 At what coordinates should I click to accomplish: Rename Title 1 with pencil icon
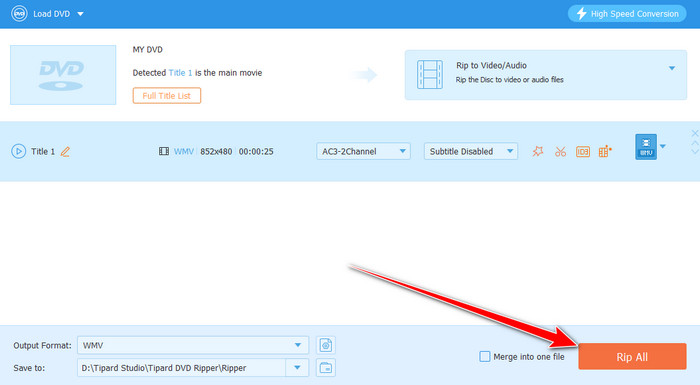(x=65, y=152)
